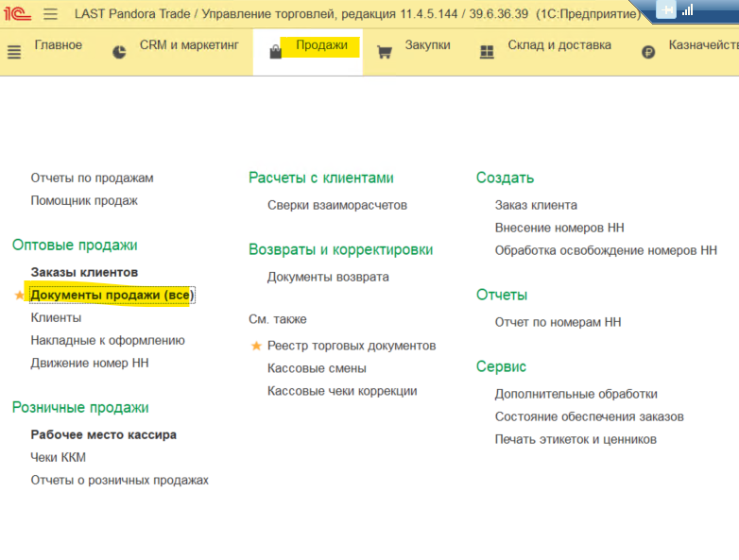Open Движение номер НН

click(90, 364)
